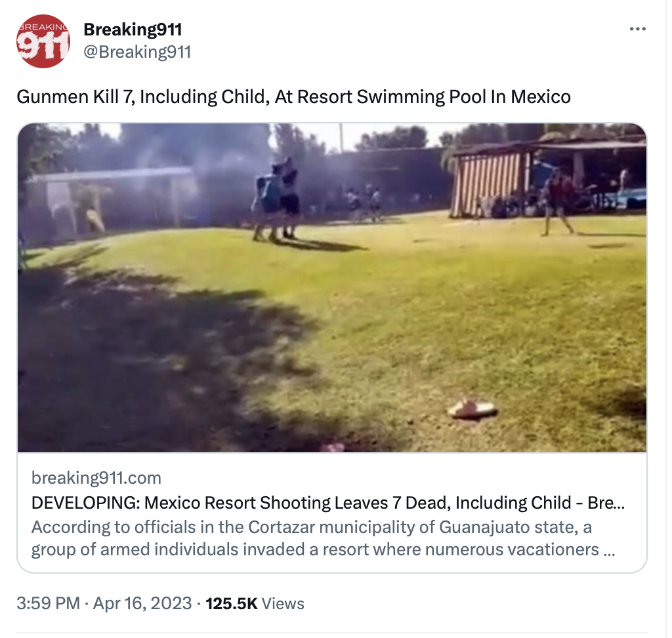
Task: Click the word 'Mexico' in the tweet text
Action: (x=541, y=97)
